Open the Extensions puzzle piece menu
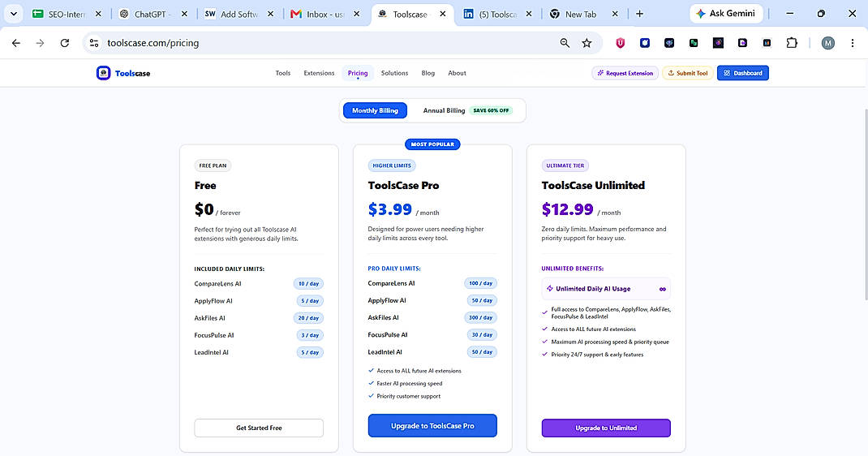Image resolution: width=868 pixels, height=456 pixels. pos(792,43)
